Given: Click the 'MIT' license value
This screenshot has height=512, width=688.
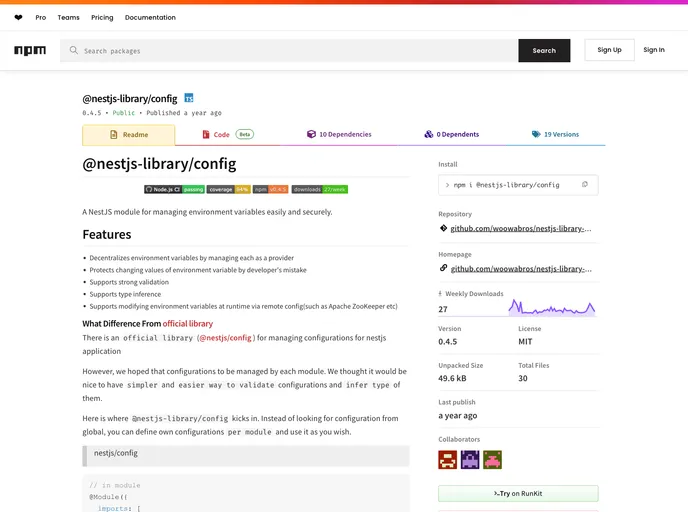Looking at the screenshot, I should (525, 341).
